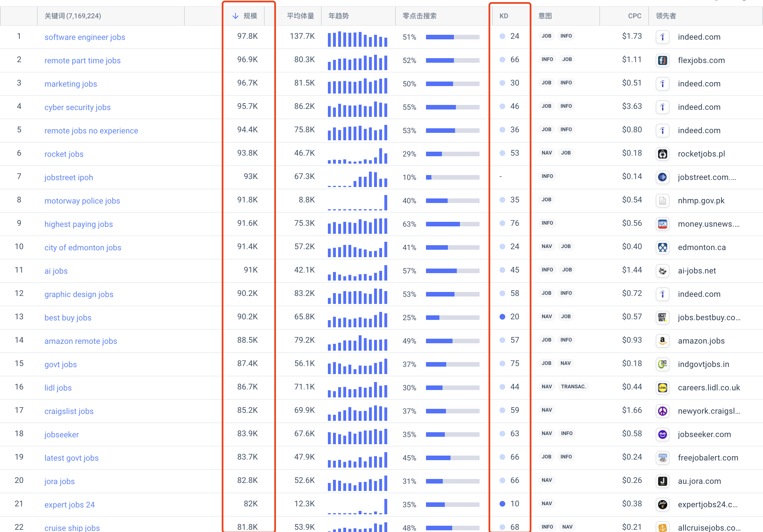Click the TRANSAC. intent tag for lidl jobs
Screen dimensions: 763x532
(x=573, y=387)
